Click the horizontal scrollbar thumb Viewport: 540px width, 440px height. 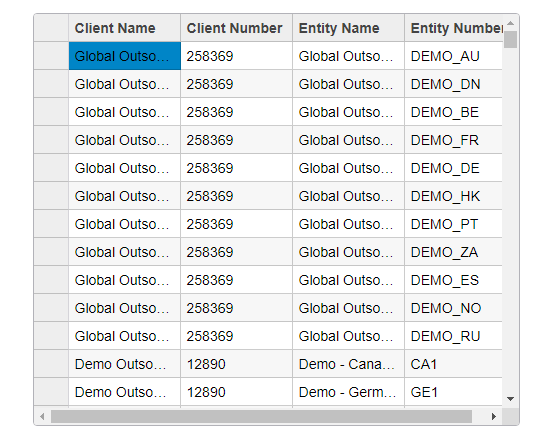tap(261, 417)
